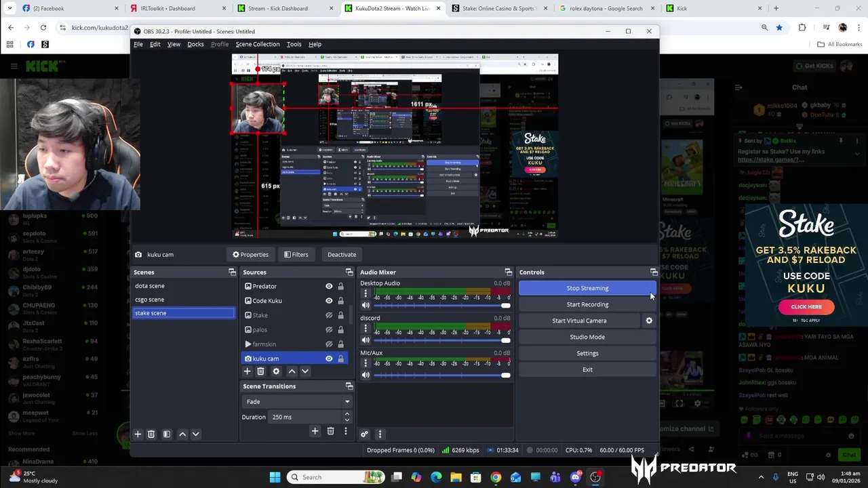Open the Docks menu in OBS
The height and width of the screenshot is (488, 868).
click(195, 44)
